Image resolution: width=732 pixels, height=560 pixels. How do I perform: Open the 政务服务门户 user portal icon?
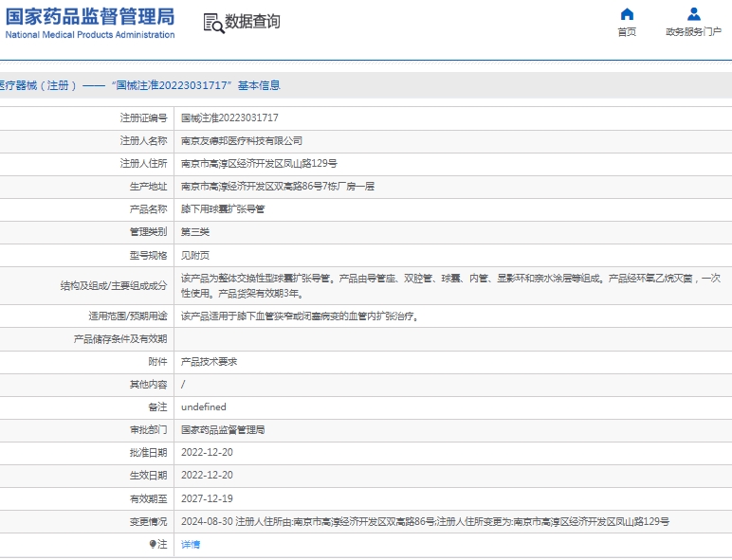pos(694,14)
